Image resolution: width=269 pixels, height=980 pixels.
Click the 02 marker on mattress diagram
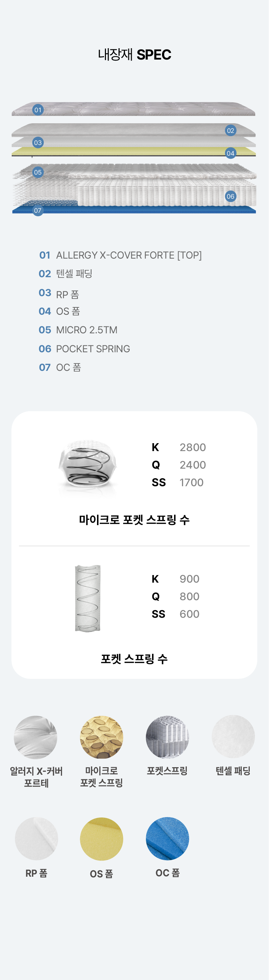coord(230,131)
